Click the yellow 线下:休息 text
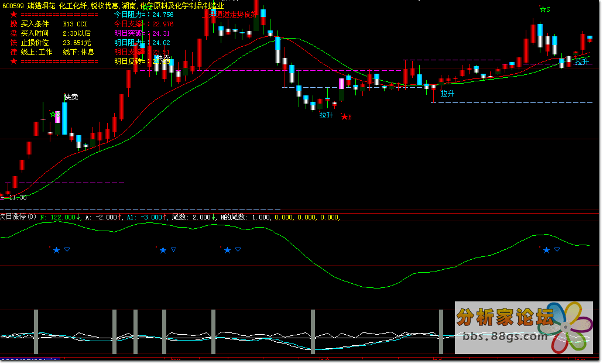This screenshot has height=364, width=603. (x=78, y=52)
